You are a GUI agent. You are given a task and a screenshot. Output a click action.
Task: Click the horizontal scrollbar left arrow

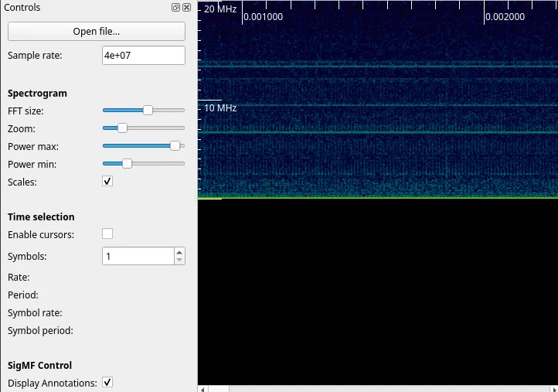202,389
